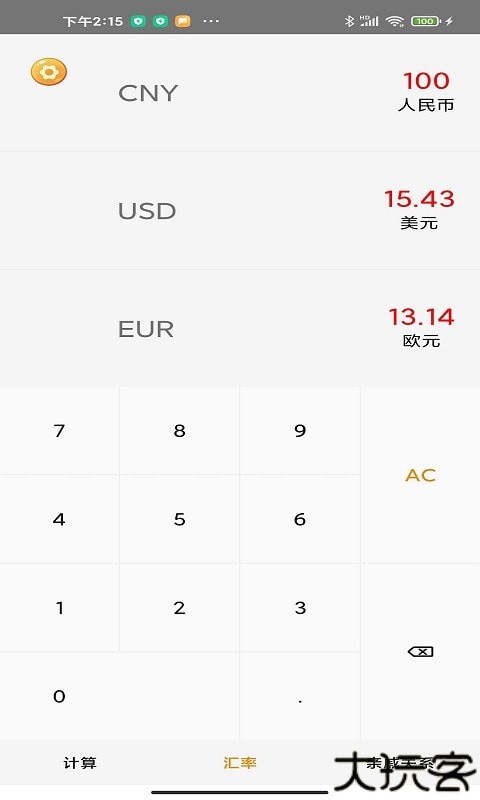The image size is (480, 800).
Task: Tap the digit 0 key
Action: [120, 696]
